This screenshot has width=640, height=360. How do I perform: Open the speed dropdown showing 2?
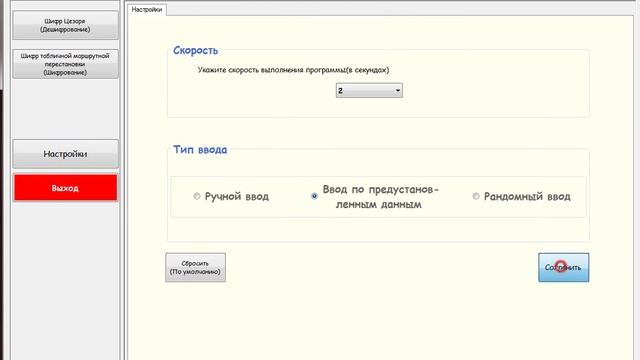pos(369,91)
